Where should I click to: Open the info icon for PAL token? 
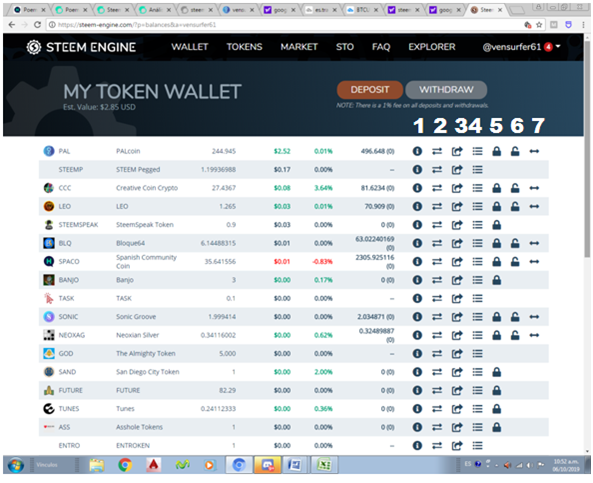click(417, 151)
